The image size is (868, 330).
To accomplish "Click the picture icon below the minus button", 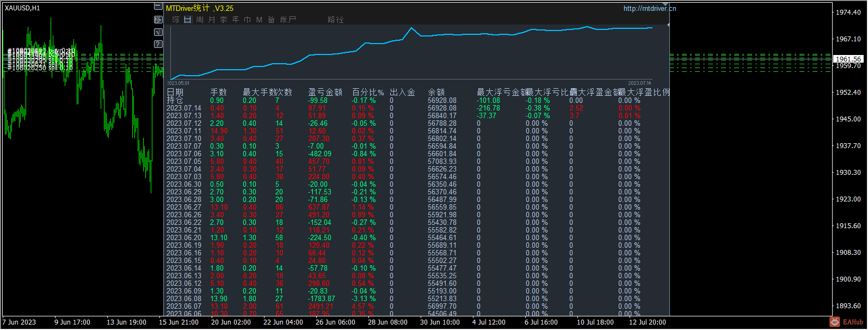I will coord(158,20).
